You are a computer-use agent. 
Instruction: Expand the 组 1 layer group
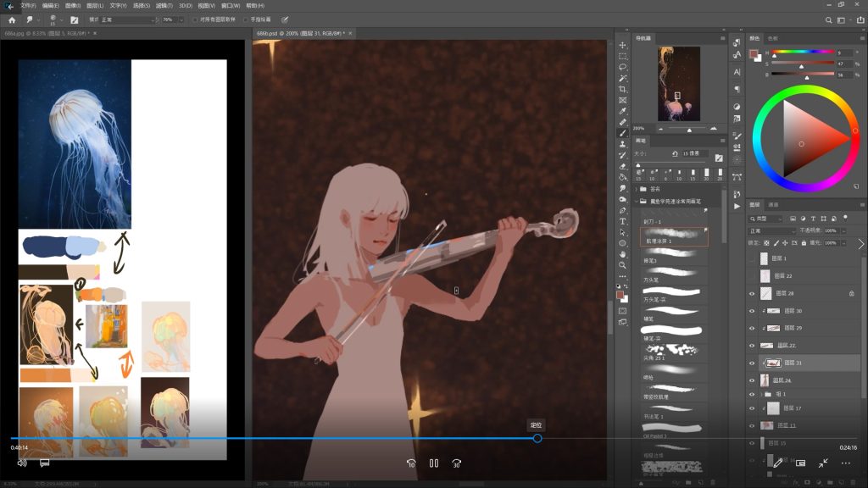click(x=760, y=394)
